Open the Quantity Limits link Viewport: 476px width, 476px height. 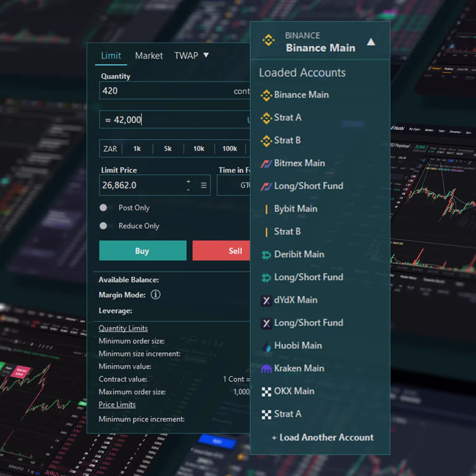[x=123, y=328]
